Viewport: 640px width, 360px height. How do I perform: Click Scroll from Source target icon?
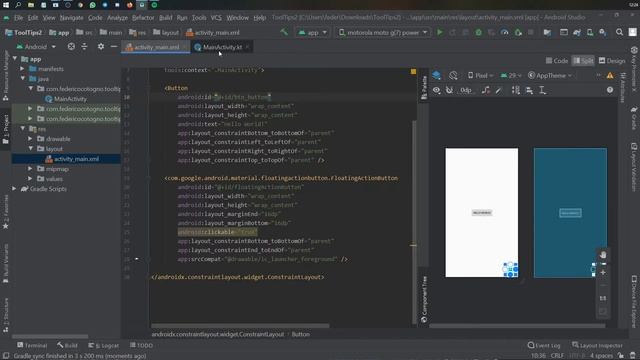[71, 47]
